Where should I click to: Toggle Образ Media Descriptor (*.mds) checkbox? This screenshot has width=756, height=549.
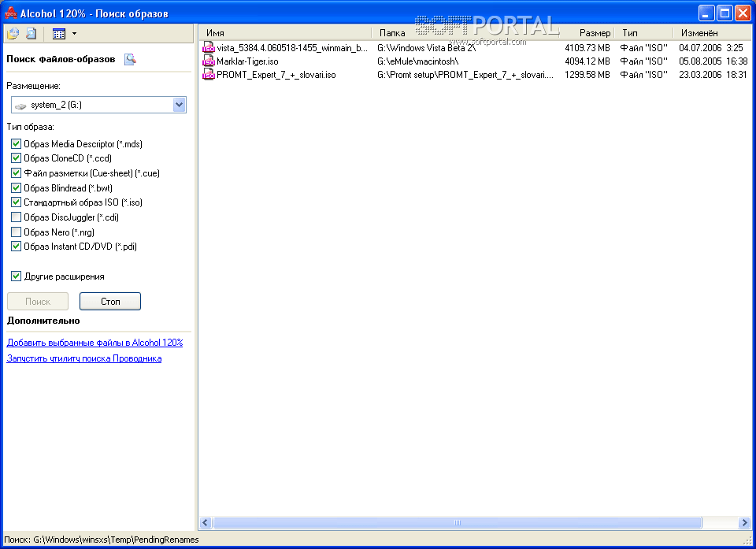[16, 144]
